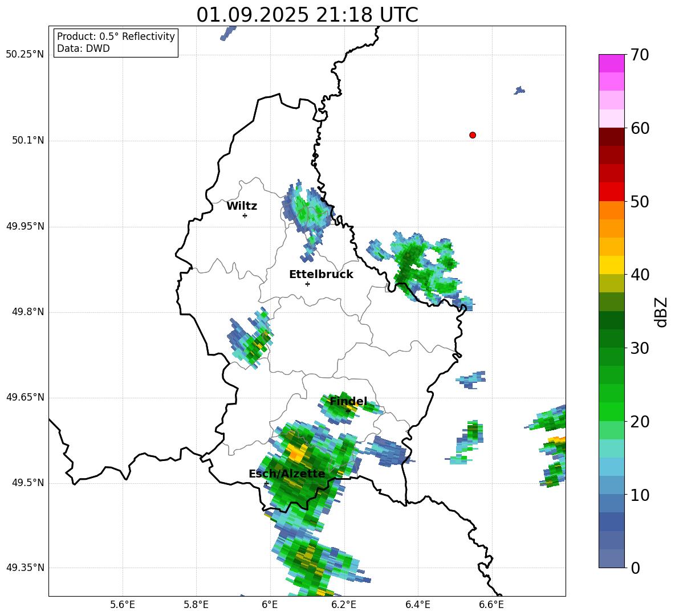Image resolution: width=675 pixels, height=616 pixels.
Task: Click the 6.2°E longitude label
Action: pyautogui.click(x=344, y=605)
